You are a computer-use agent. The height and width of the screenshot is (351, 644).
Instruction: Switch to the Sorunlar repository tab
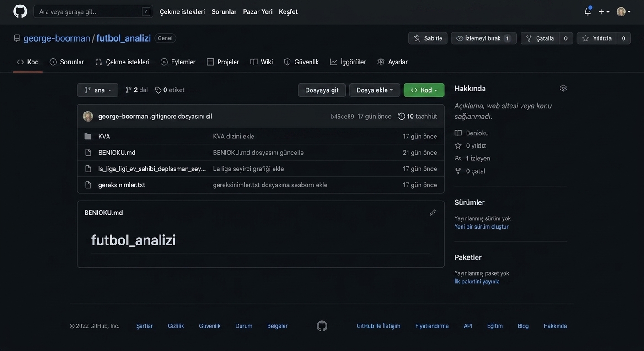(x=67, y=62)
